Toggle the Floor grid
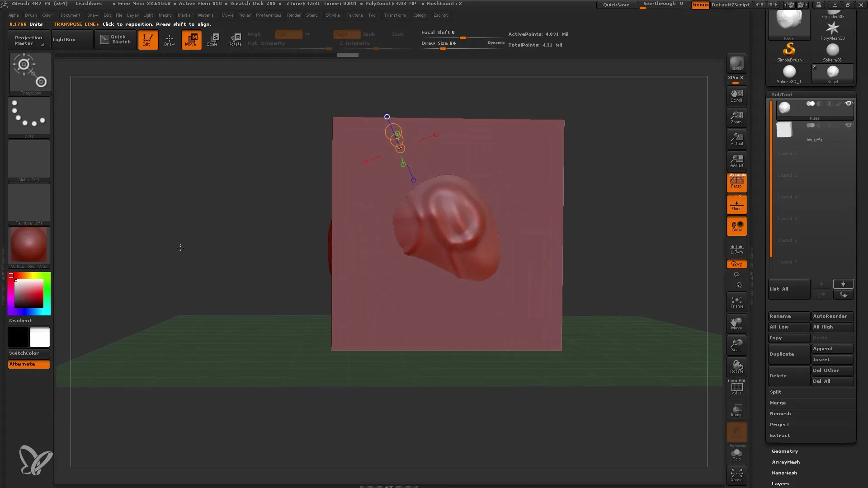868x488 pixels. [x=736, y=204]
